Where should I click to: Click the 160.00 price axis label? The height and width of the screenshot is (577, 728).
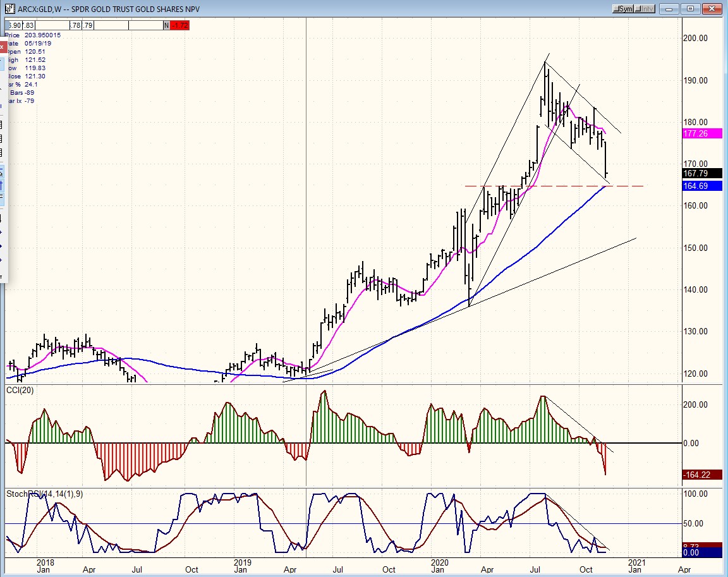[x=696, y=206]
